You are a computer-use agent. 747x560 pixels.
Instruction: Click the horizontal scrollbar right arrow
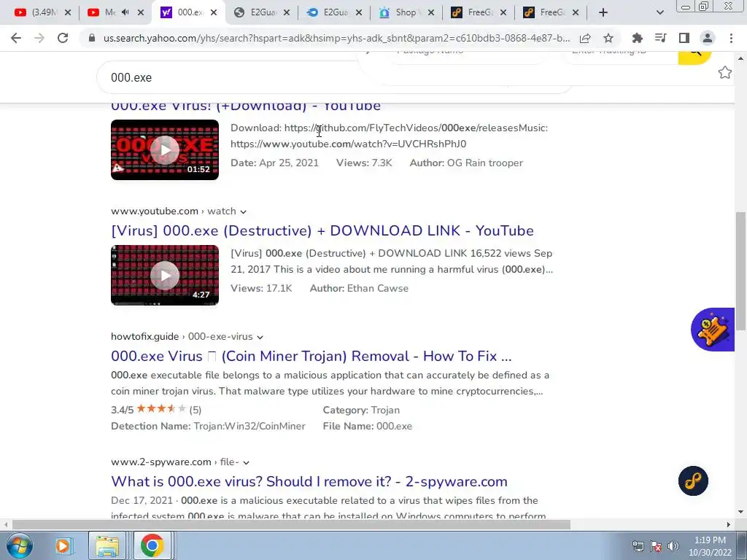click(729, 524)
